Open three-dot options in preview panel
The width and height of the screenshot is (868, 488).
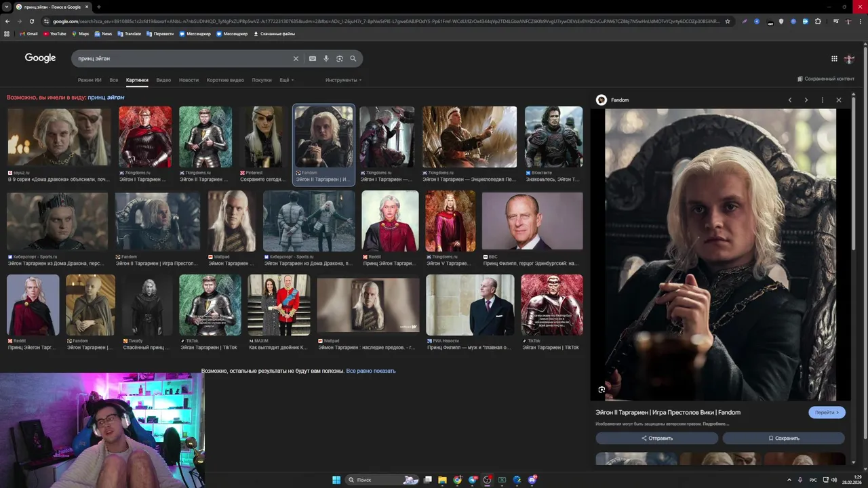click(823, 100)
